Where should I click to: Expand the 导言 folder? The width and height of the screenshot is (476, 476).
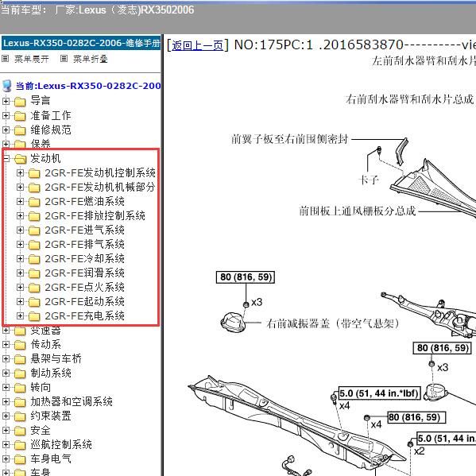[x=6, y=101]
